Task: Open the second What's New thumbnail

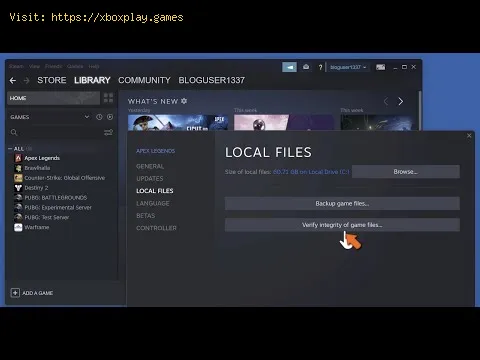Action: pyautogui.click(x=284, y=122)
